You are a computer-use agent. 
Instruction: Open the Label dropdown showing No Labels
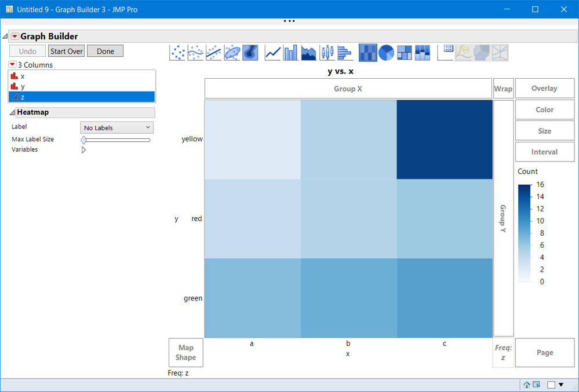[x=116, y=127]
